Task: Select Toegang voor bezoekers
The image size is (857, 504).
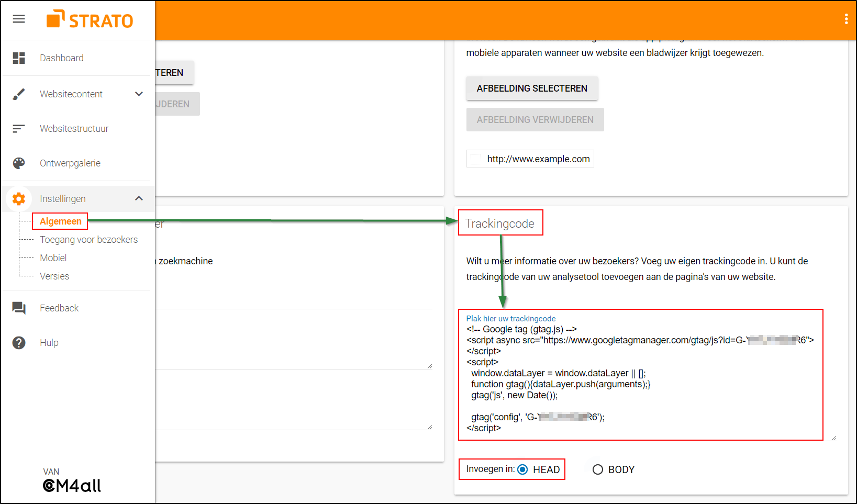Action: 88,239
